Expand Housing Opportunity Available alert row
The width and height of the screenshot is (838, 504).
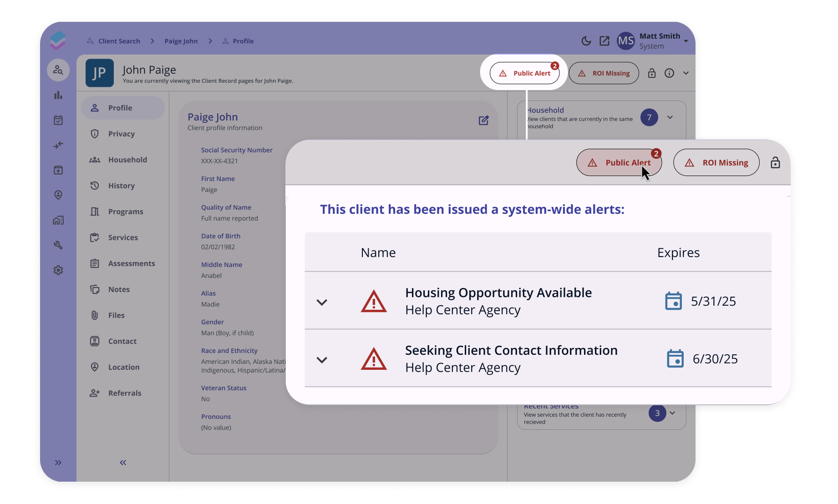(x=322, y=302)
